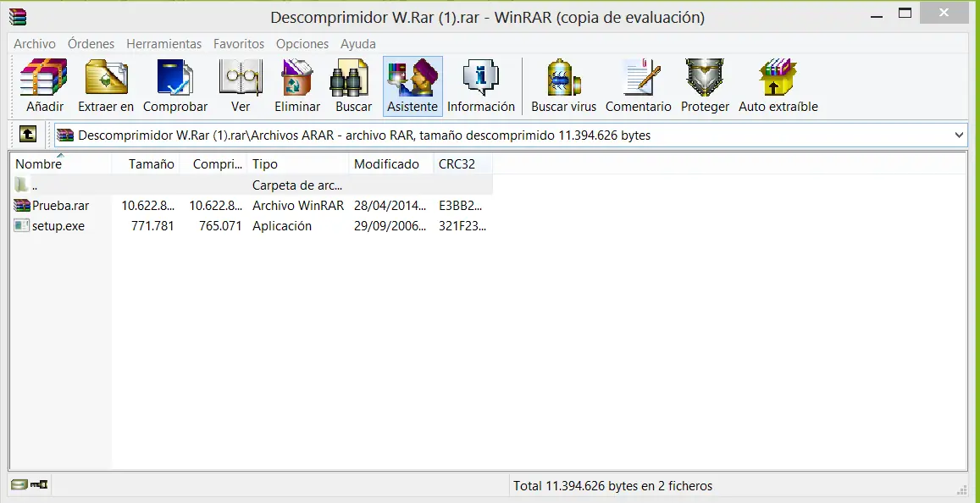Click compressed size 765.071
Screen dimensions: 980x503
coord(220,226)
